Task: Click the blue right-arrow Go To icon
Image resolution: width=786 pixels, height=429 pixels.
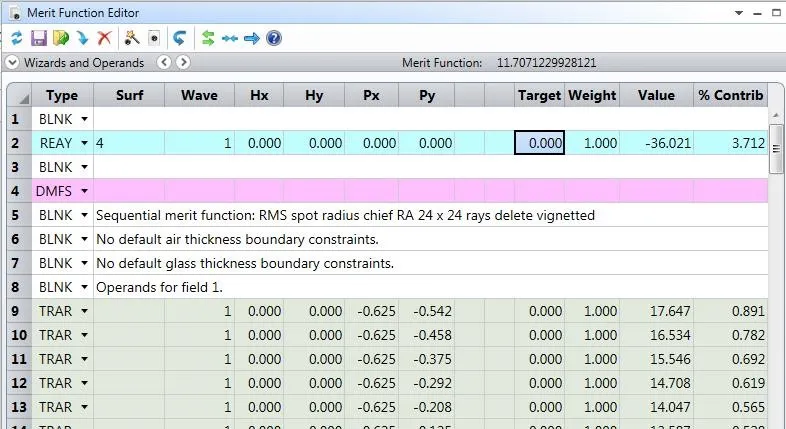Action: pyautogui.click(x=251, y=38)
